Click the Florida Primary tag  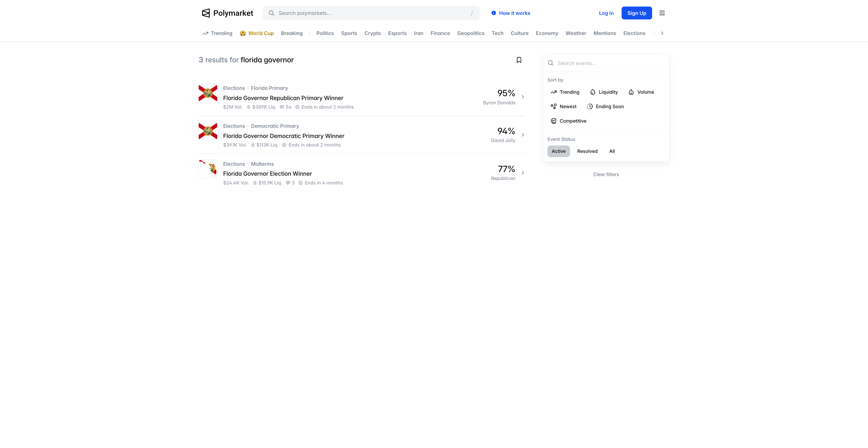coord(269,88)
